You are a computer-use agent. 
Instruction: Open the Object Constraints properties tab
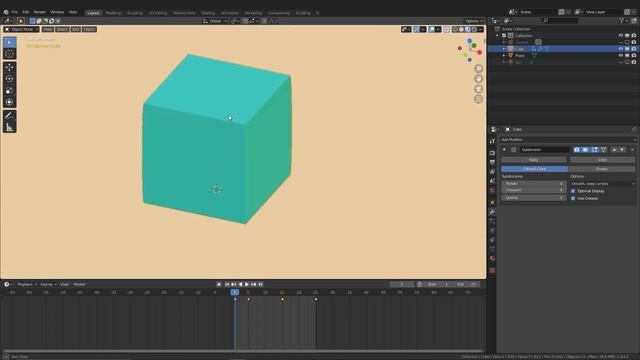coord(492,240)
